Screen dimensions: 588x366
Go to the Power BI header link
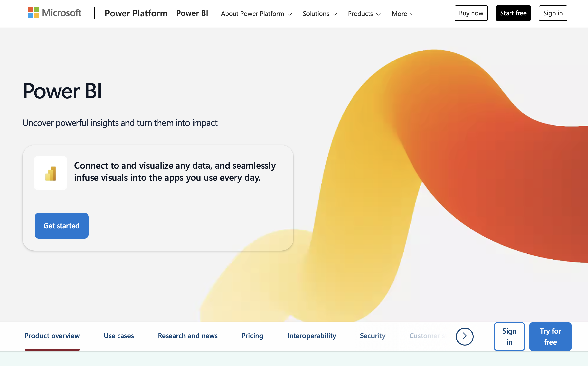pos(192,13)
